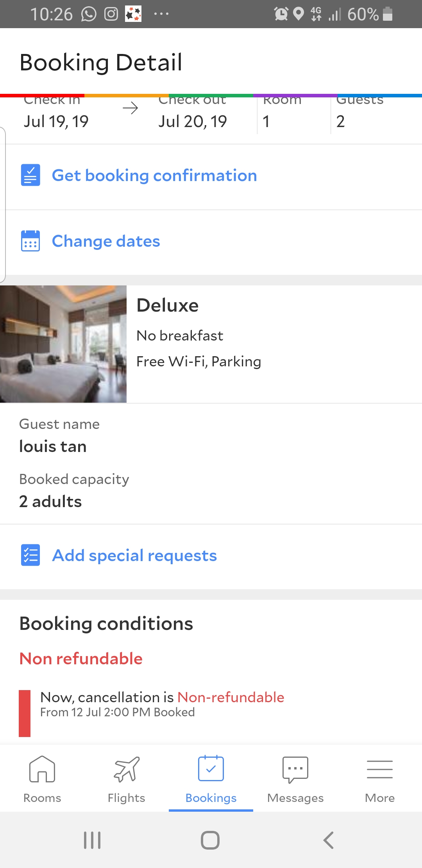Image resolution: width=422 pixels, height=868 pixels.
Task: Open the recent apps switcher
Action: point(93,840)
